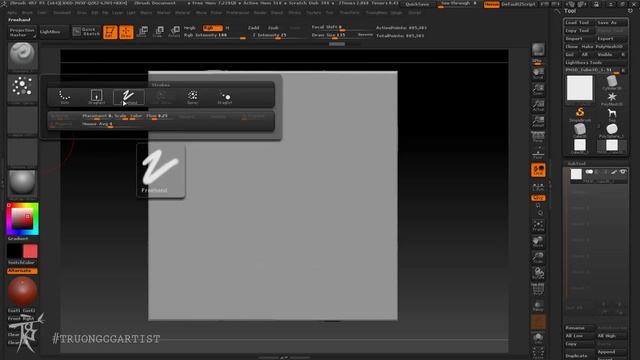Click the AAHalf icon on right shelf
The image size is (640, 360).
[x=538, y=121]
